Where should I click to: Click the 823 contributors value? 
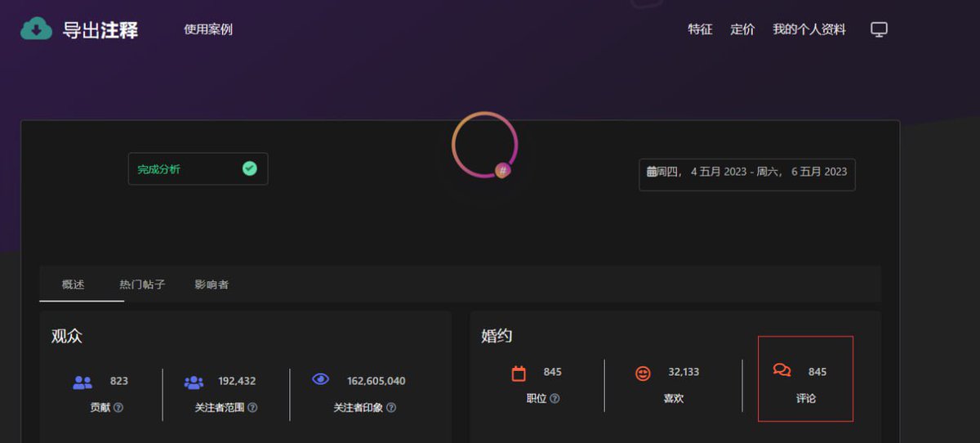point(119,381)
